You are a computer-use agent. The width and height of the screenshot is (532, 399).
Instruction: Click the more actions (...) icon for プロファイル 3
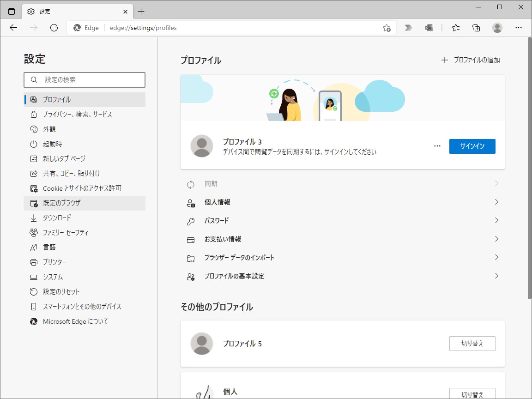point(437,145)
